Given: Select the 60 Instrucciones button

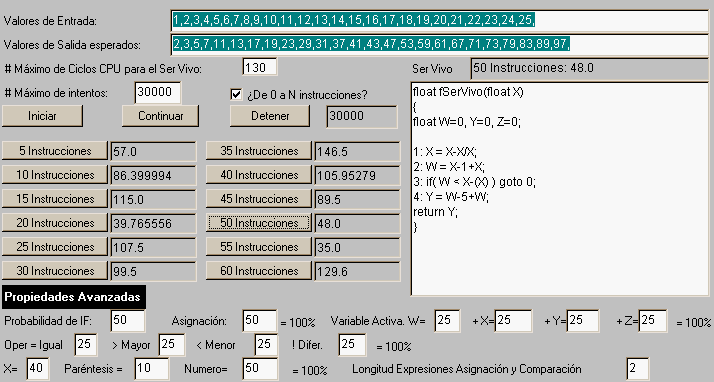Looking at the screenshot, I should click(x=259, y=271).
